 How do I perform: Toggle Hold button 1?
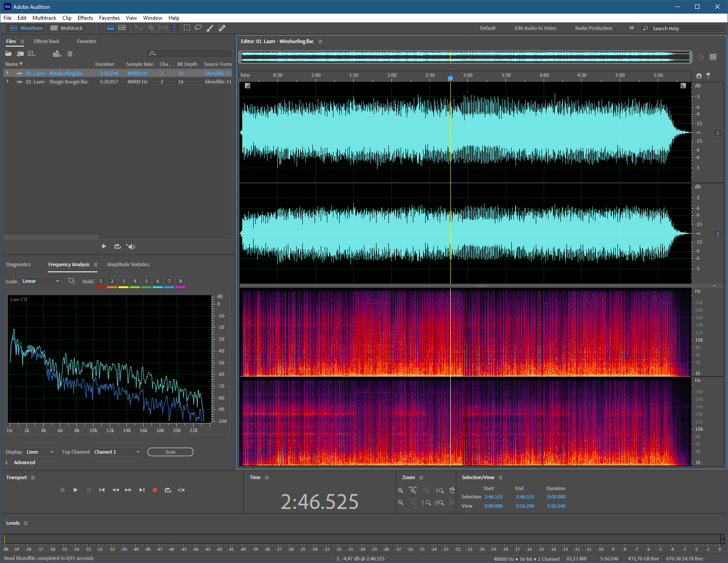tap(100, 281)
